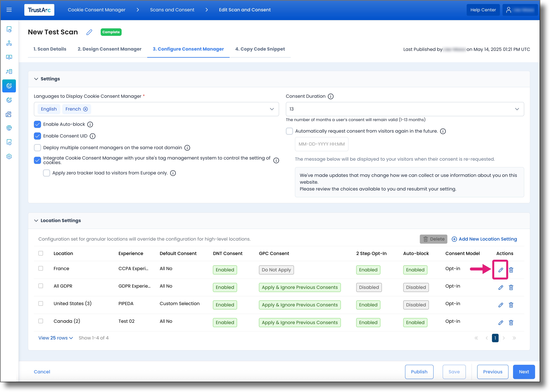Viewport: 550px width, 392px height.
Task: Open the View 25 rows dropdown
Action: [55, 338]
